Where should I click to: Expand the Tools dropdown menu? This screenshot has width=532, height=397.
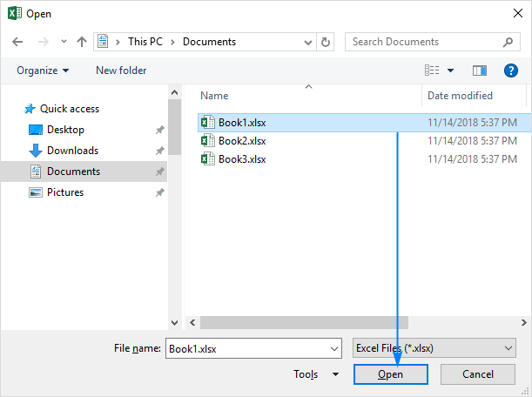point(317,374)
